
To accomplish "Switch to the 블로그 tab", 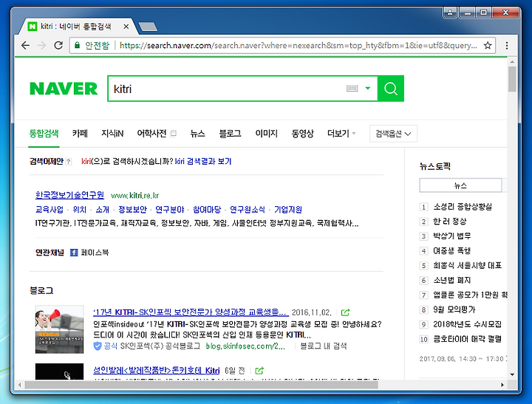I will (x=230, y=133).
